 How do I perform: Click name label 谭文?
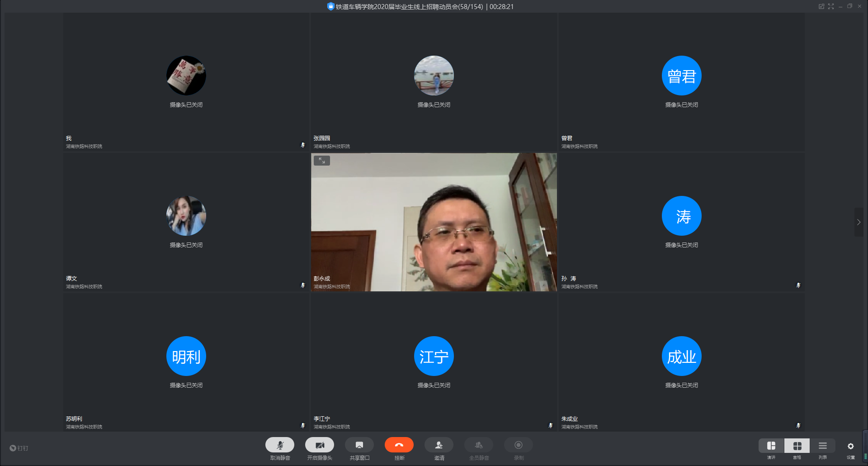pos(71,278)
